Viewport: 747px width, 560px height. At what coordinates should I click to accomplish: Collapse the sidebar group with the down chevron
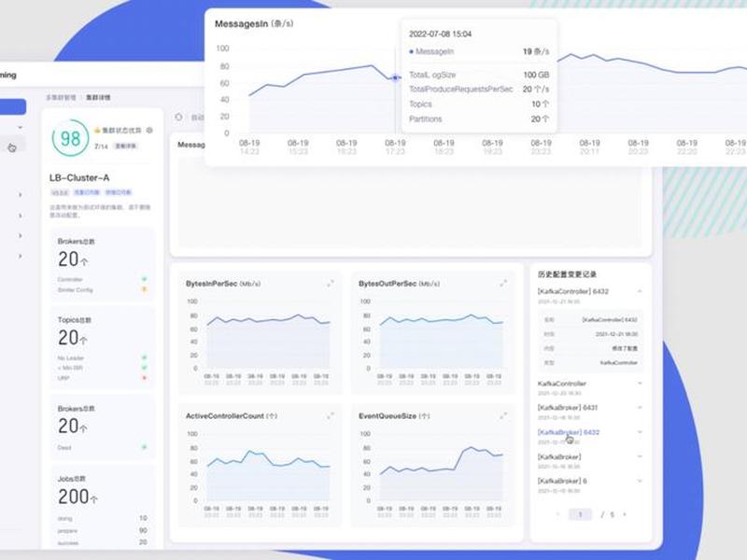point(20,128)
